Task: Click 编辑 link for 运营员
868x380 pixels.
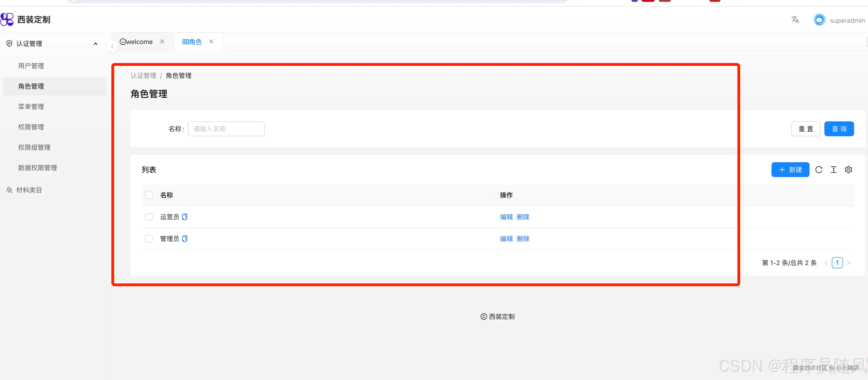Action: tap(506, 217)
